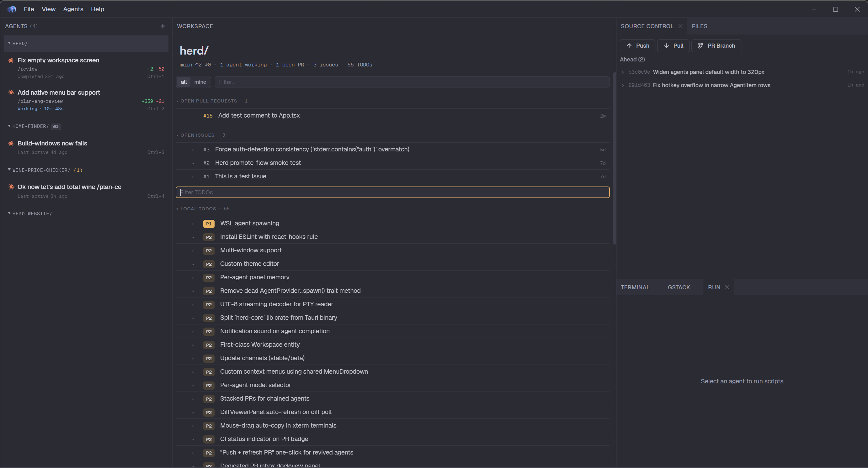Open the Help menu
The image size is (868, 468).
[97, 9]
